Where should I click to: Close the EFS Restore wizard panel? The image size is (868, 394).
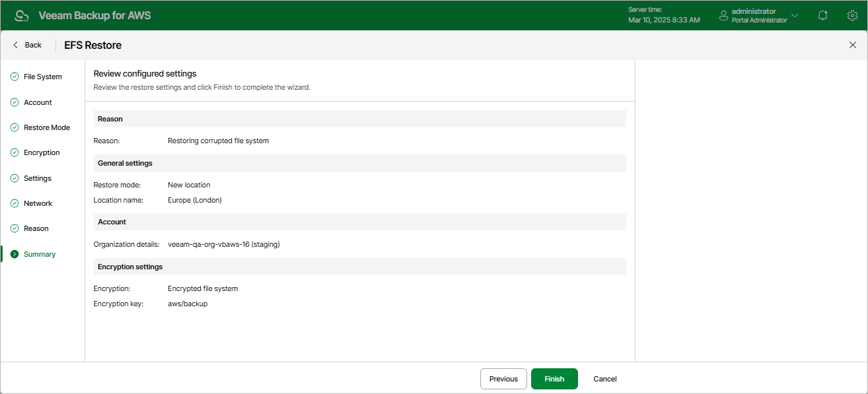click(852, 45)
